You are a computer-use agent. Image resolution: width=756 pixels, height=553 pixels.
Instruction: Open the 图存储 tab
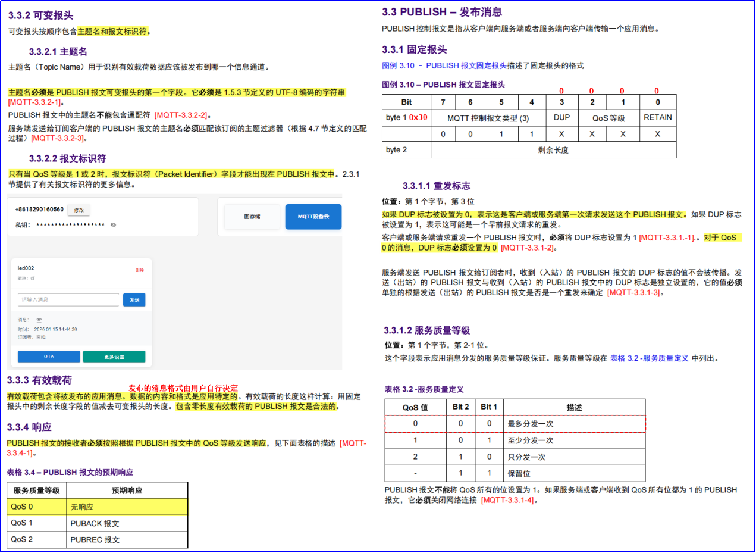coord(252,217)
